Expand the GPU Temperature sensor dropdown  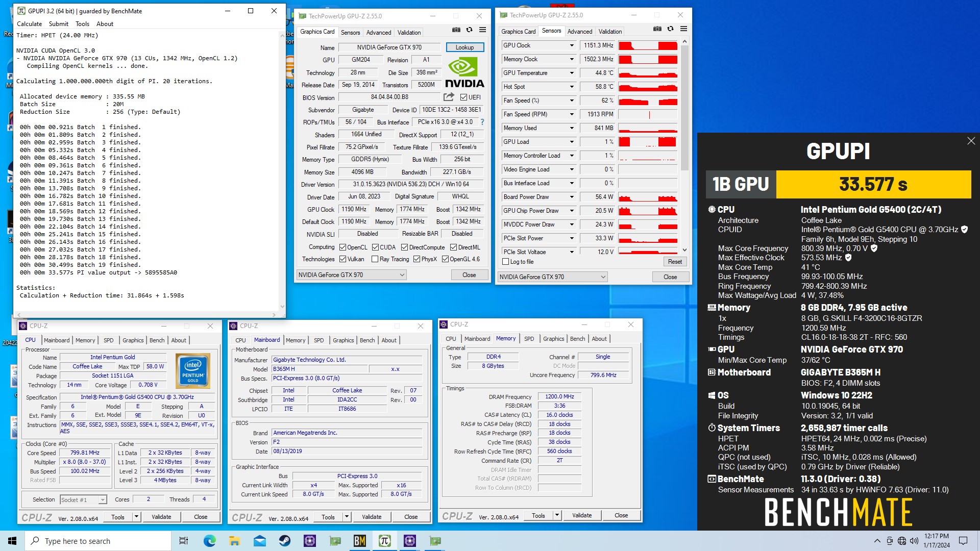click(x=572, y=73)
